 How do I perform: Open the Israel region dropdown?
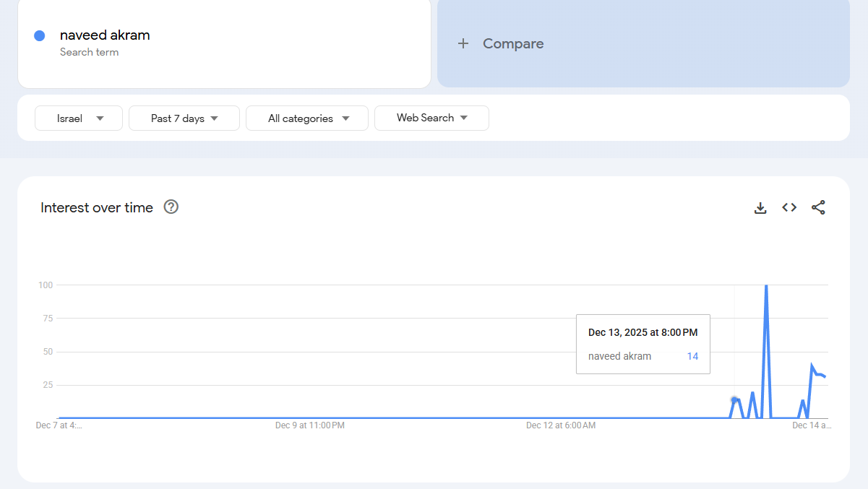(x=79, y=118)
